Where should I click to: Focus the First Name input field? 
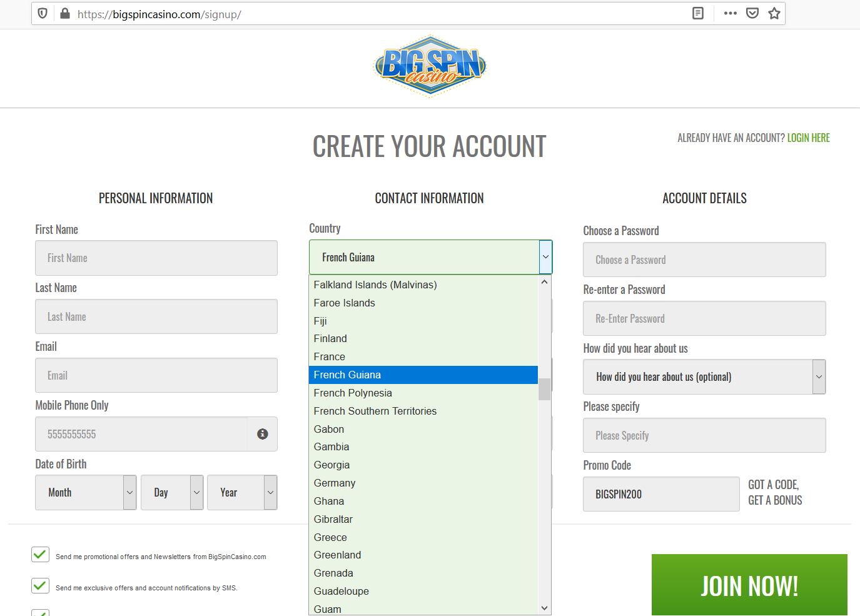click(x=156, y=258)
